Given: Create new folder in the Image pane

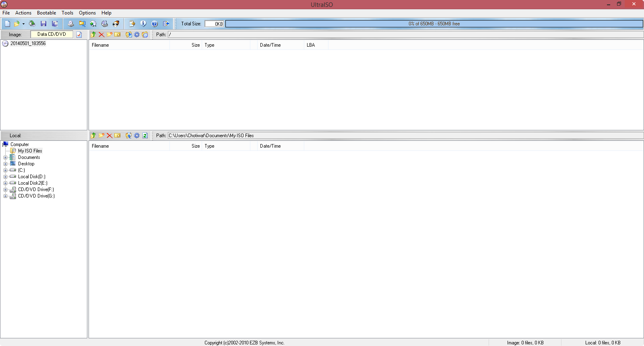Looking at the screenshot, I should pos(109,35).
